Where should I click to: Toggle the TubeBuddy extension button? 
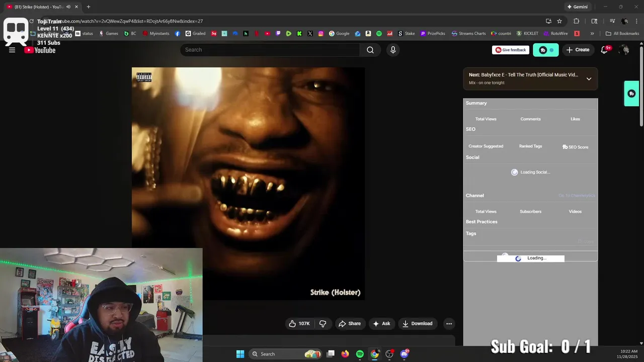tap(546, 50)
